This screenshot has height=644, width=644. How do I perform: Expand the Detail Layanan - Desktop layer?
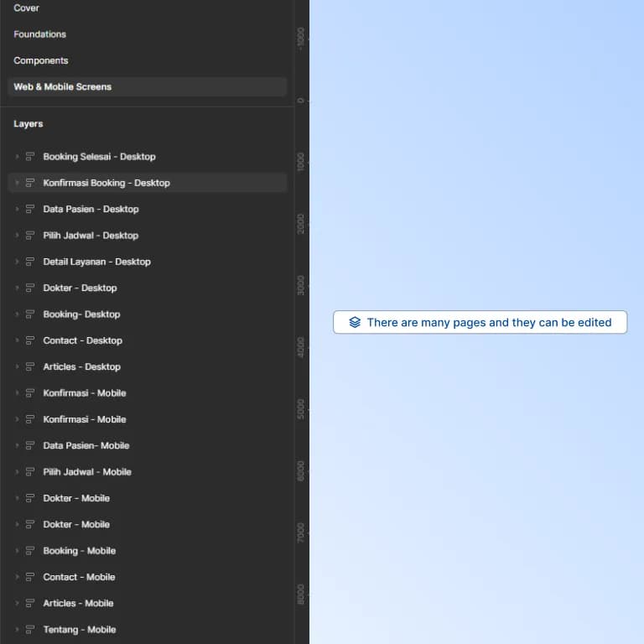click(17, 262)
